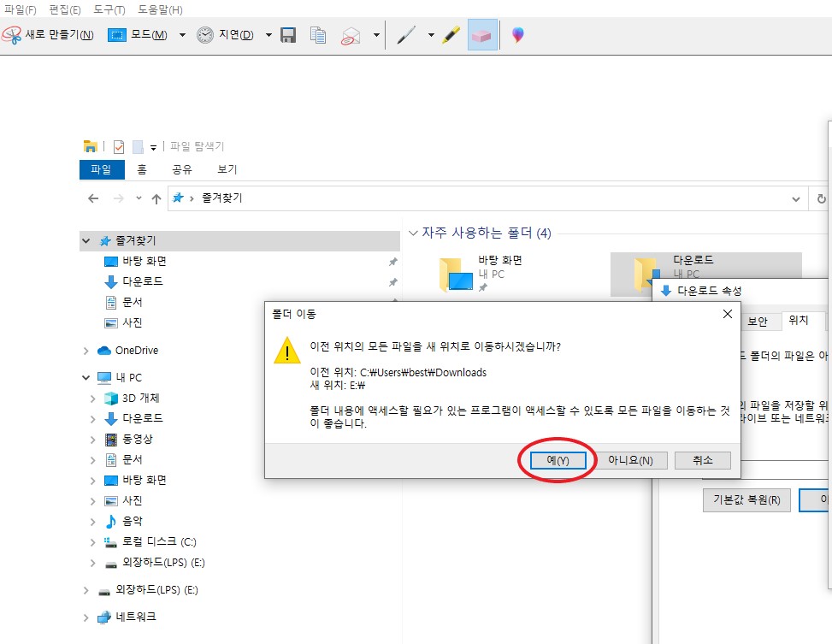Click the Send snip envelope icon
This screenshot has height=644, width=832.
(x=351, y=36)
